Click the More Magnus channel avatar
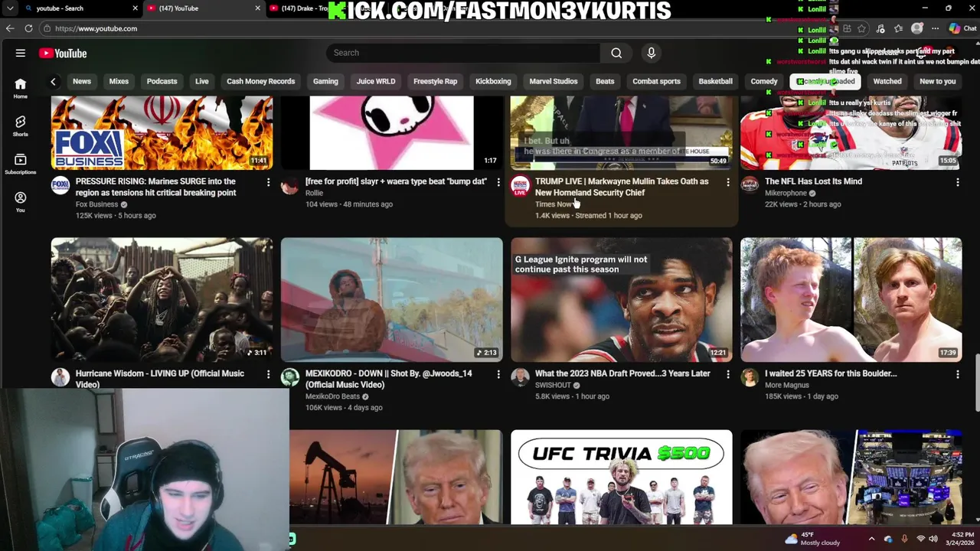The height and width of the screenshot is (551, 980). [750, 377]
